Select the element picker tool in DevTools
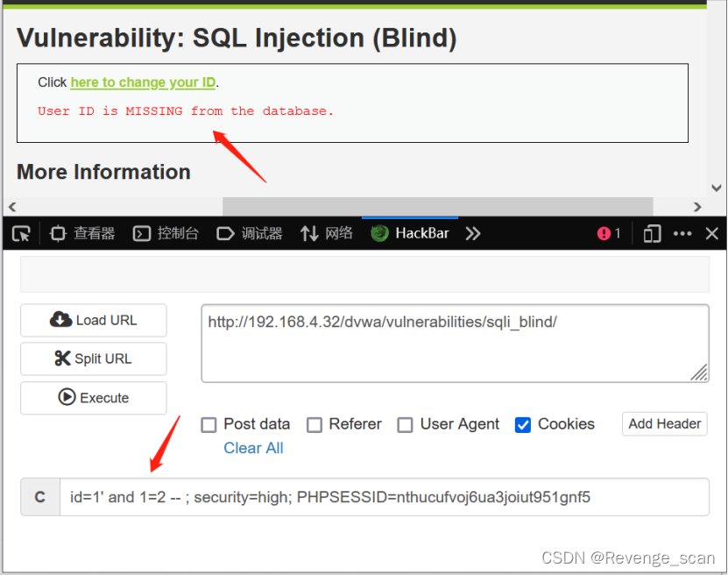This screenshot has width=728, height=575. (x=21, y=233)
